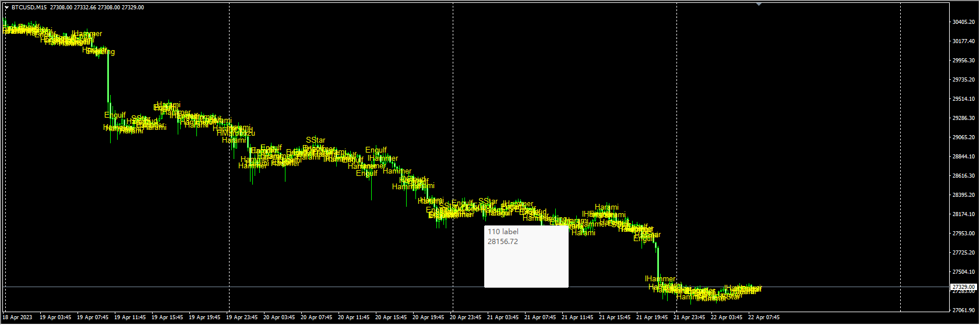
Task: Click the current price tag 27329.00
Action: coord(964,287)
